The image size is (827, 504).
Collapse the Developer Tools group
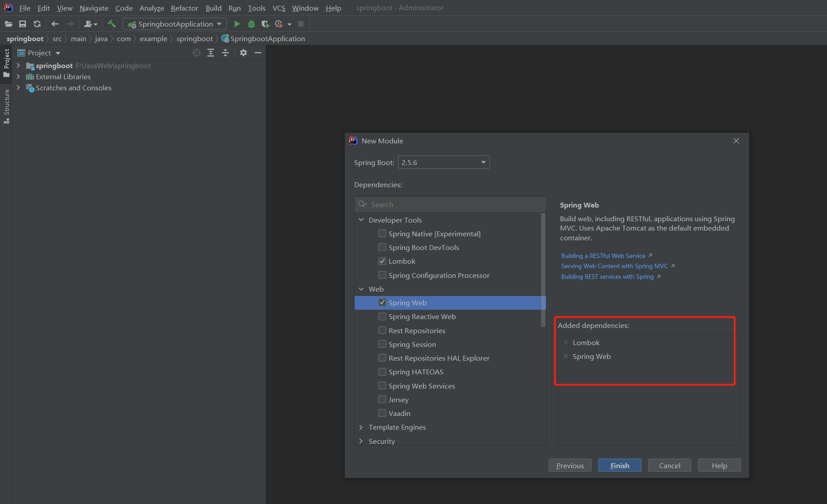(x=361, y=220)
